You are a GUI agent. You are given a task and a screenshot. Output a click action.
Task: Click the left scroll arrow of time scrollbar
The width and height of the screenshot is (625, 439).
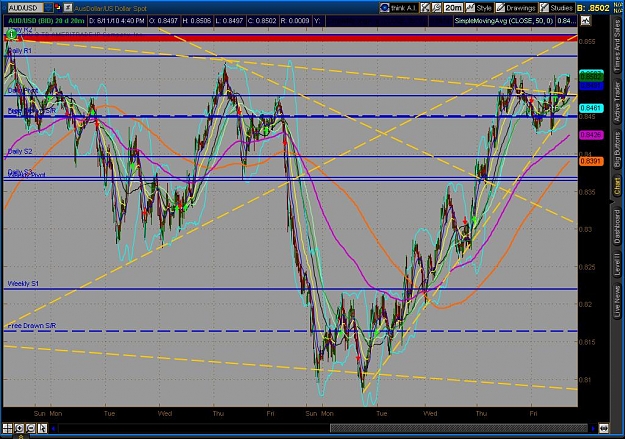pyautogui.click(x=53, y=429)
